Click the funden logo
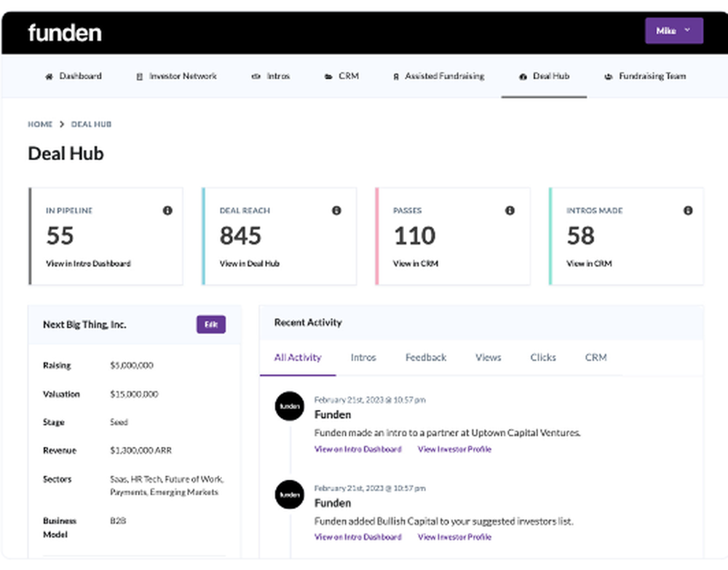 click(65, 32)
